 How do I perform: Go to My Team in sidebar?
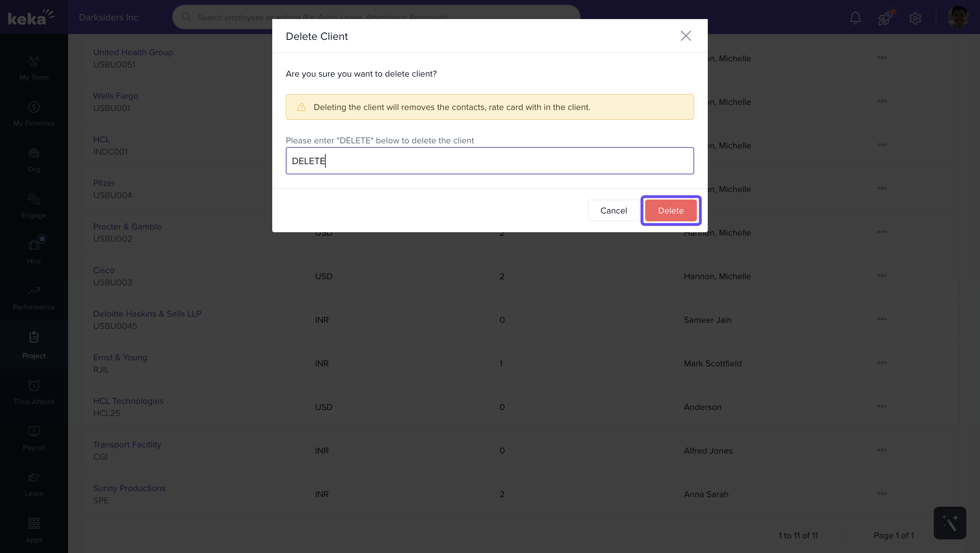coord(34,68)
